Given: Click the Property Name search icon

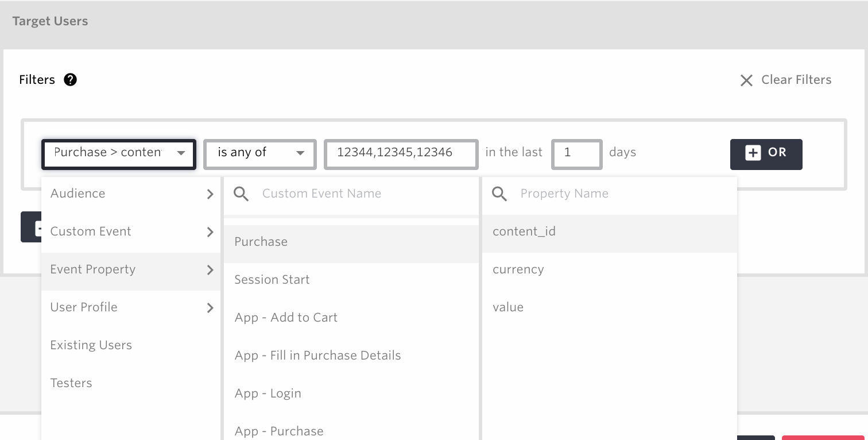Looking at the screenshot, I should coord(500,194).
